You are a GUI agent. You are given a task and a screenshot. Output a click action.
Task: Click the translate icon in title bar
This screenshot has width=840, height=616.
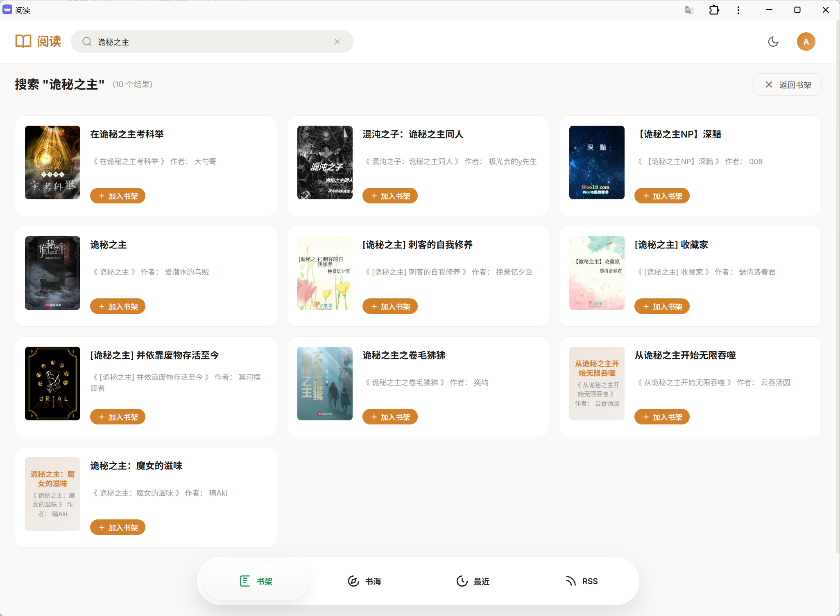[689, 10]
